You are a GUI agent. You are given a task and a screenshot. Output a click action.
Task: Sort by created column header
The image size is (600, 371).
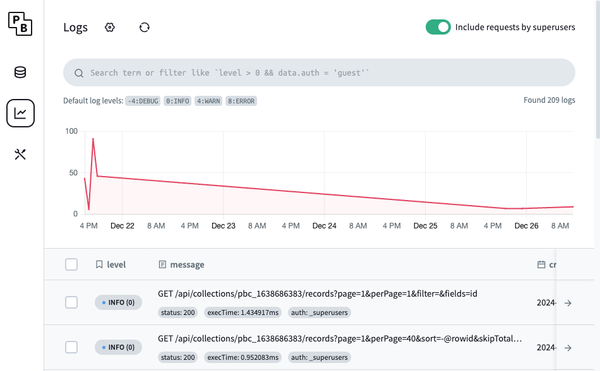click(546, 265)
